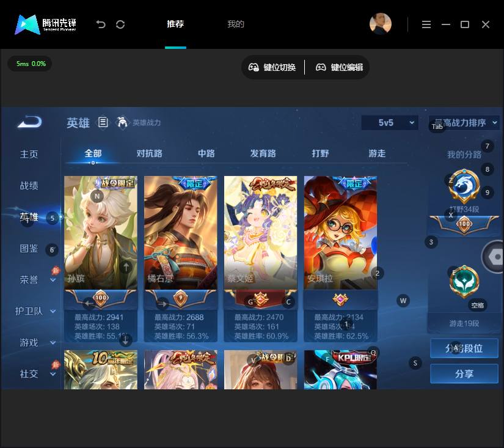Click the 游走19段 label
Screen dimensions: 504x448
coord(464,323)
